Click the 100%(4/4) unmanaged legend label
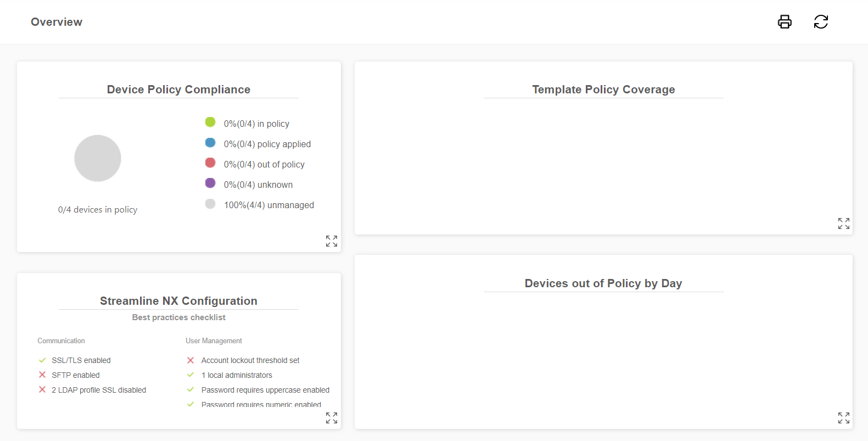The image size is (868, 441). click(x=269, y=205)
